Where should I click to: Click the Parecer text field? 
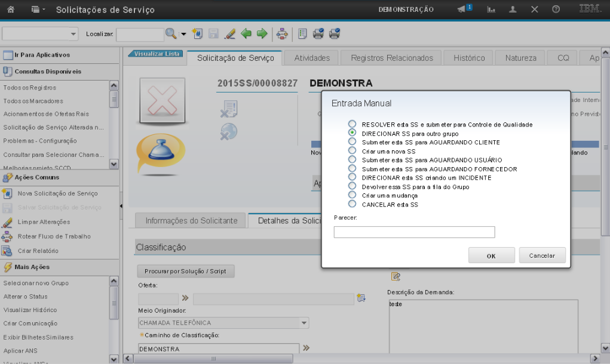click(x=414, y=232)
